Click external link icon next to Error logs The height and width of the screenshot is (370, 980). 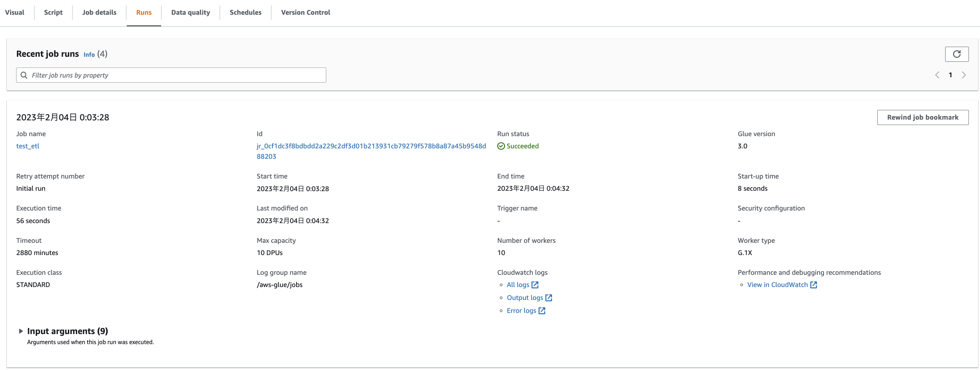[x=542, y=311]
